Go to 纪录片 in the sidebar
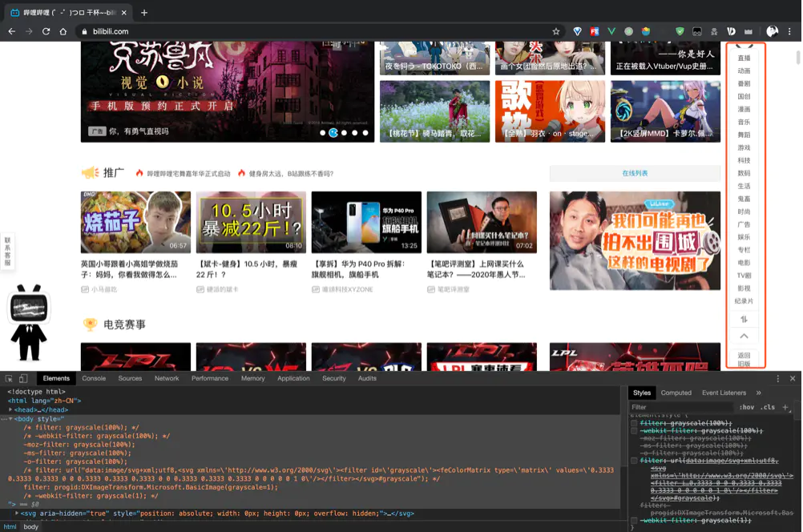The height and width of the screenshot is (532, 803). click(x=744, y=301)
